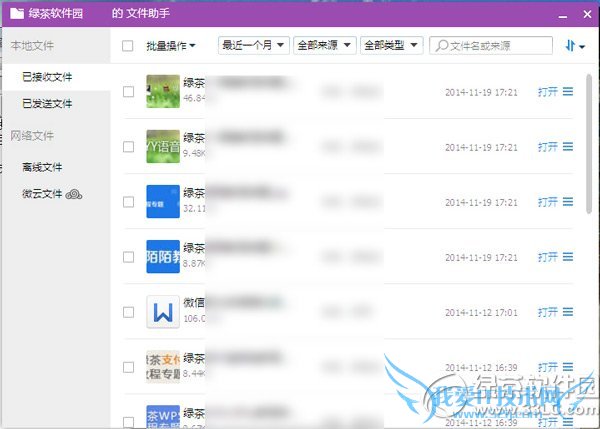Open more menu for 46.8 file row
This screenshot has width=600, height=429.
point(568,91)
